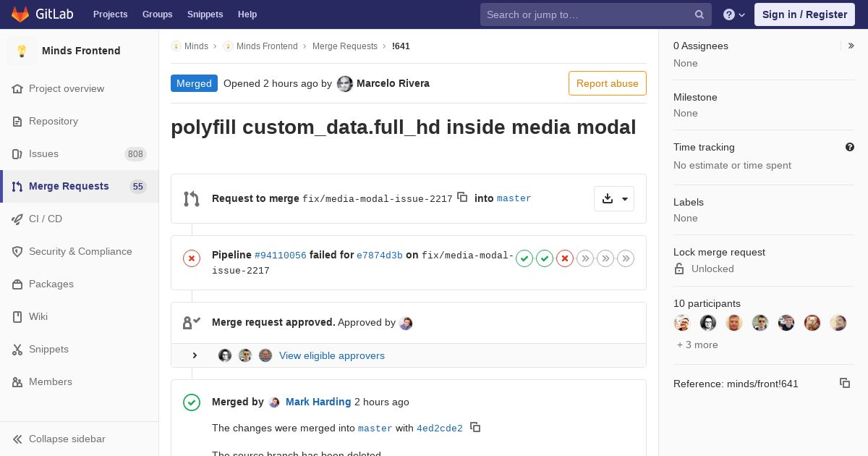Screen dimensions: 868x456
Task: Click first skipped pipeline stage icon
Action: pos(585,258)
